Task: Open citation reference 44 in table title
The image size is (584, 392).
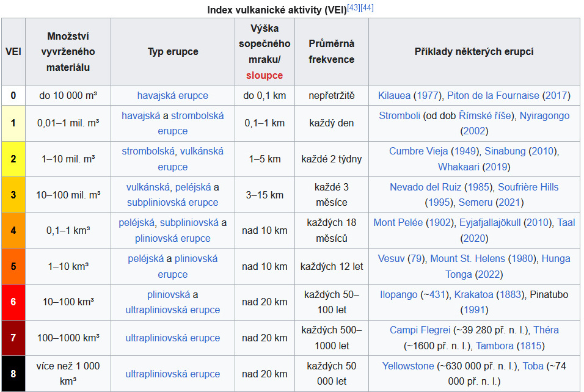Action: [368, 7]
